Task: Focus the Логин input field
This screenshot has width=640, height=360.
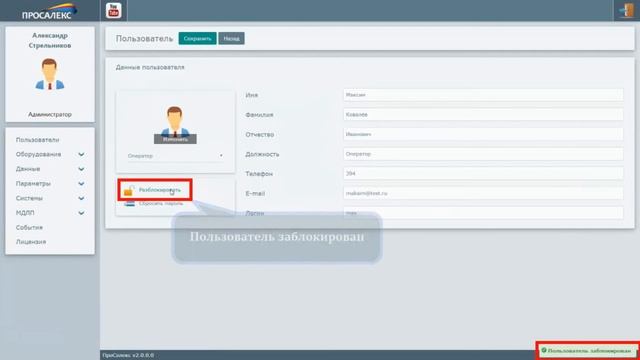Action: tap(483, 213)
